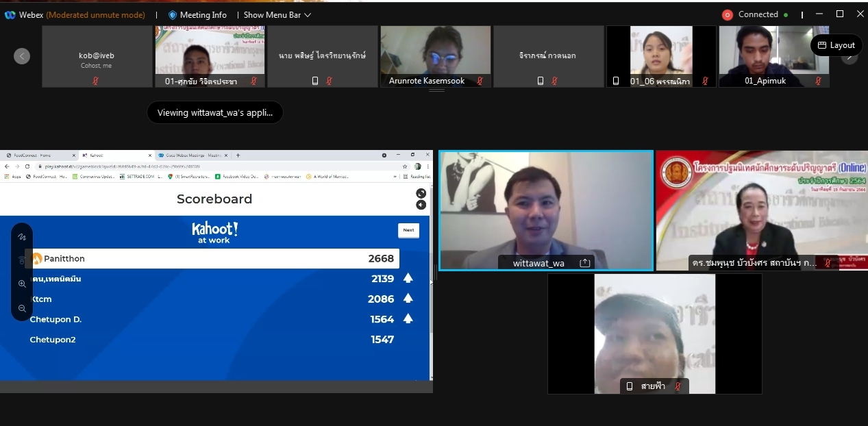Show previous participants in the filmstrip

[22, 56]
